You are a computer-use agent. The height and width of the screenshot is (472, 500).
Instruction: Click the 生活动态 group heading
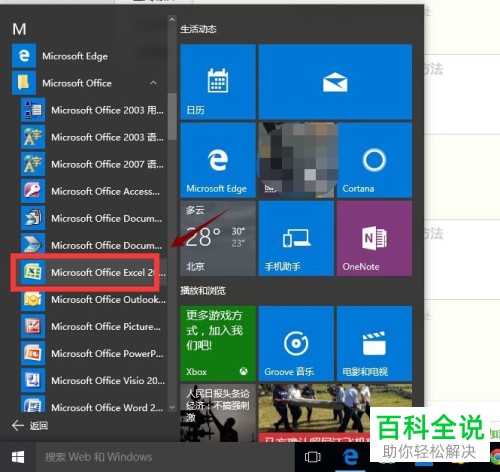click(x=198, y=29)
